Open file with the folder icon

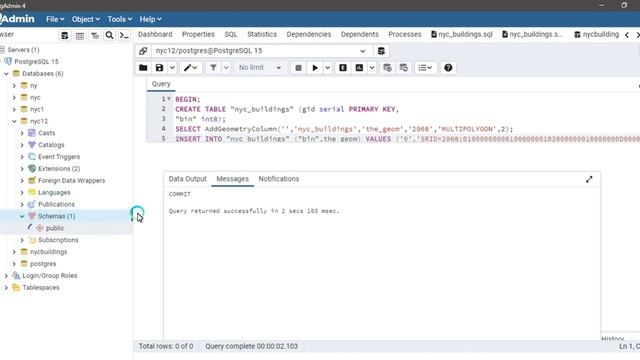coord(143,68)
